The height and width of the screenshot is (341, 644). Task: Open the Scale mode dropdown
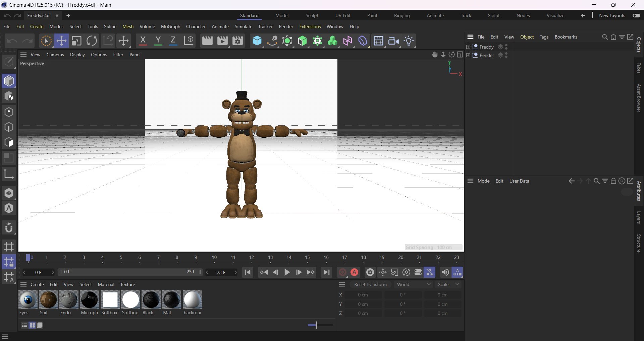[x=448, y=284]
